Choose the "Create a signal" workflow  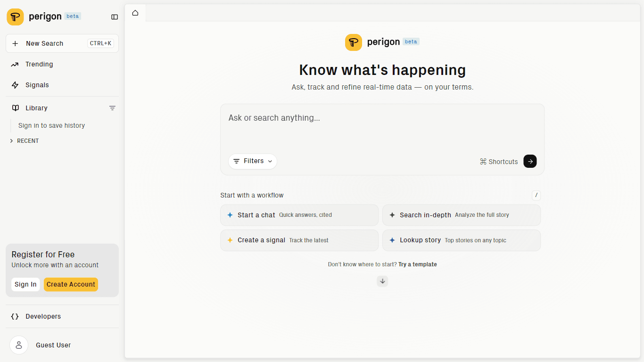[299, 240]
